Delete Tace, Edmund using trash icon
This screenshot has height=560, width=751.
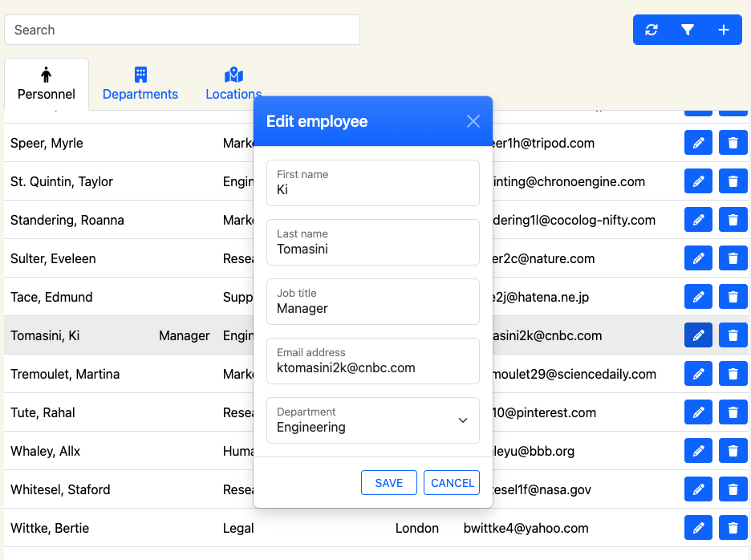pos(733,297)
